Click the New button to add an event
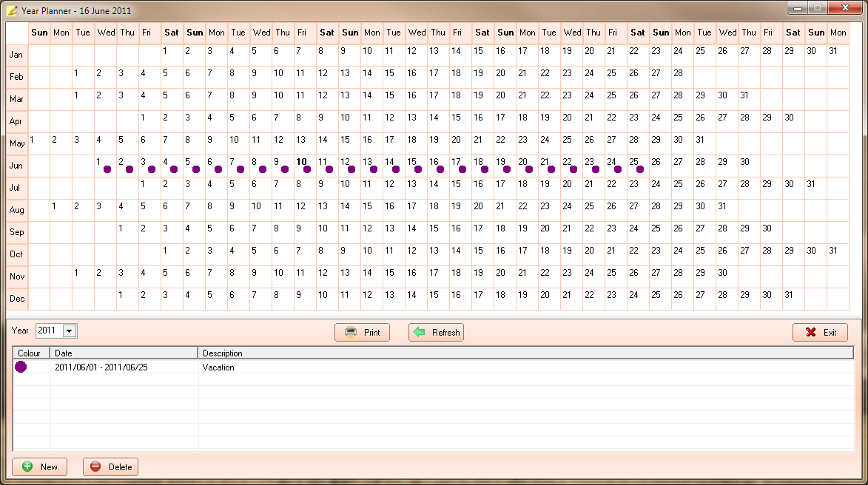This screenshot has width=868, height=485. click(x=40, y=467)
